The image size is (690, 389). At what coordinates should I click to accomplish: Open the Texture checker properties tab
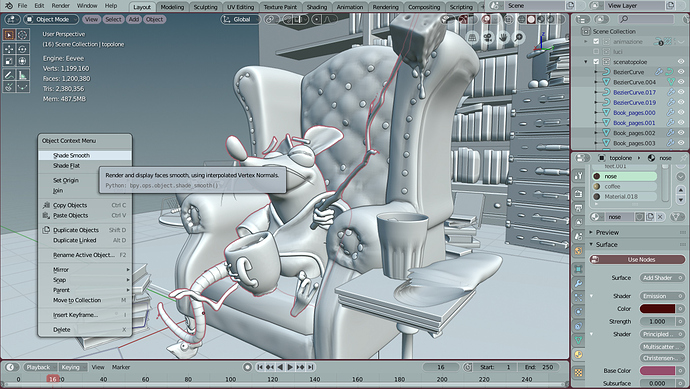point(579,373)
